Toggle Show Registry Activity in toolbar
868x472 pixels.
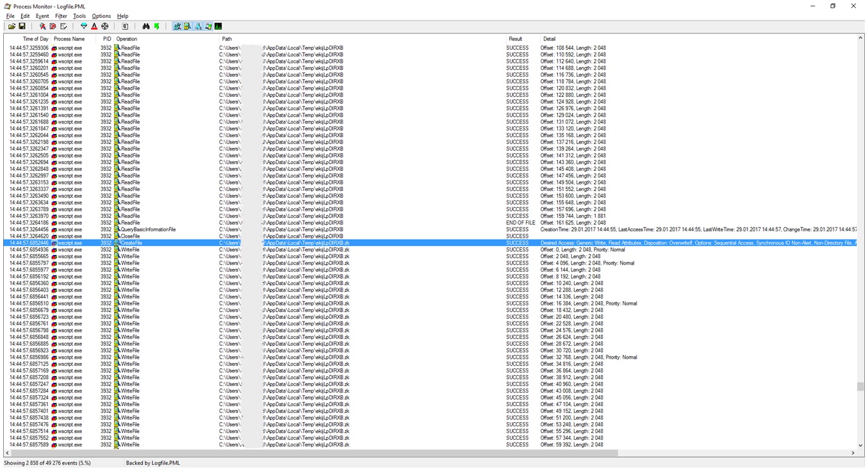coord(177,26)
